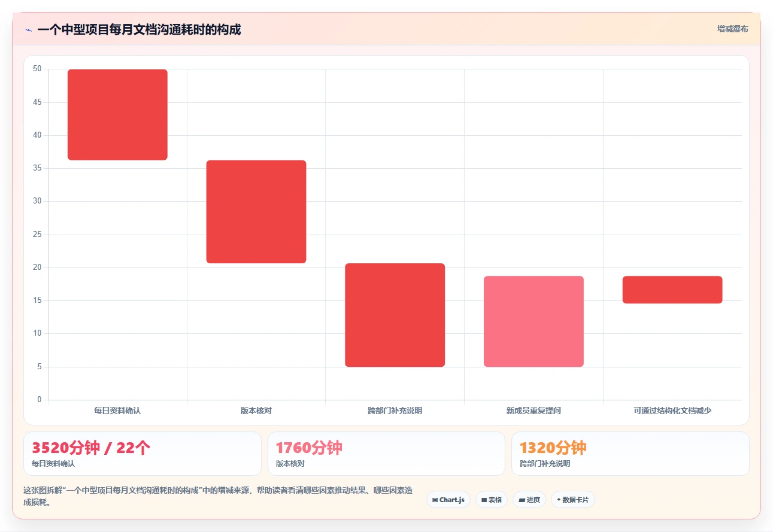The width and height of the screenshot is (773, 532).
Task: Click the y-axis tick label 35
Action: click(37, 168)
